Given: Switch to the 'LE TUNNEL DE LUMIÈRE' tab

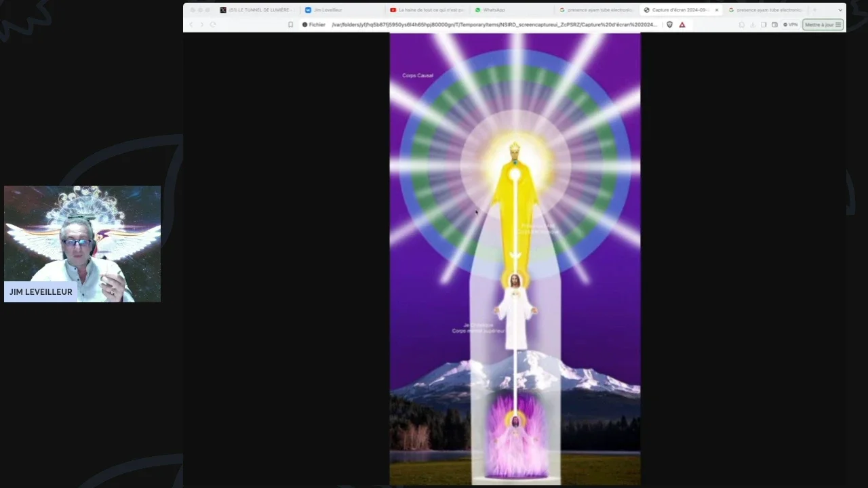Looking at the screenshot, I should [258, 10].
